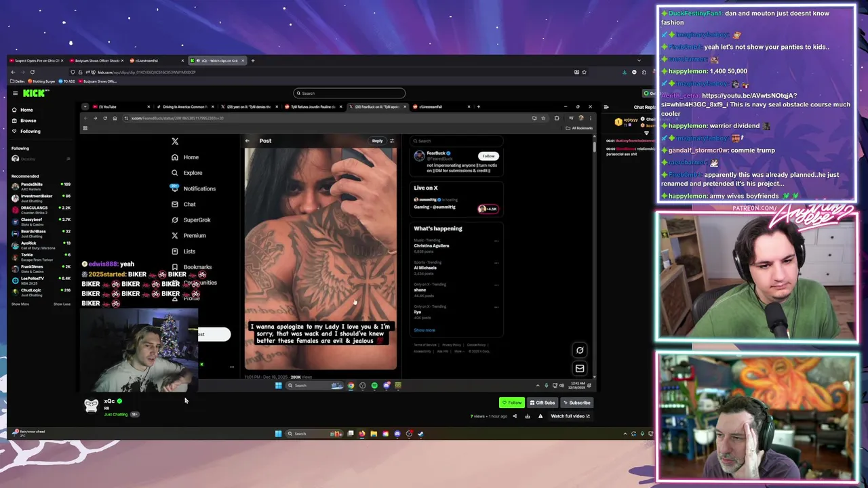Open Explore in X sidebar
This screenshot has height=488, width=868.
coord(186,173)
